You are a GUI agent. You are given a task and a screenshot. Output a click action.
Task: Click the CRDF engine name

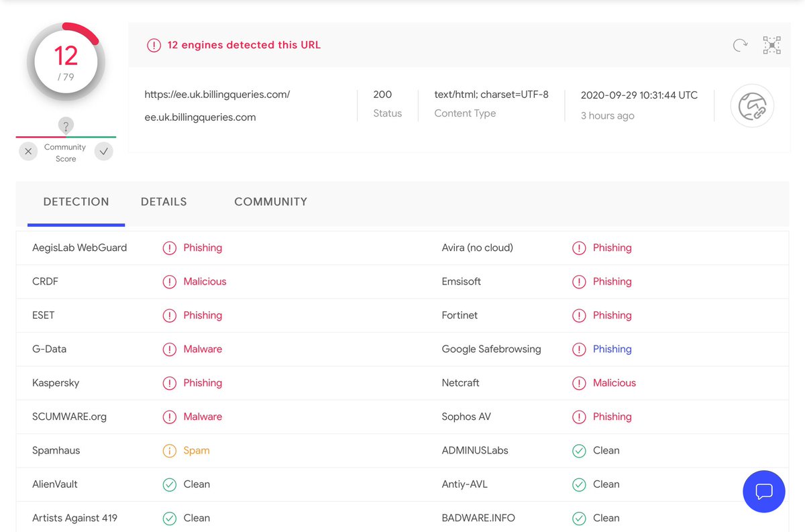(46, 281)
